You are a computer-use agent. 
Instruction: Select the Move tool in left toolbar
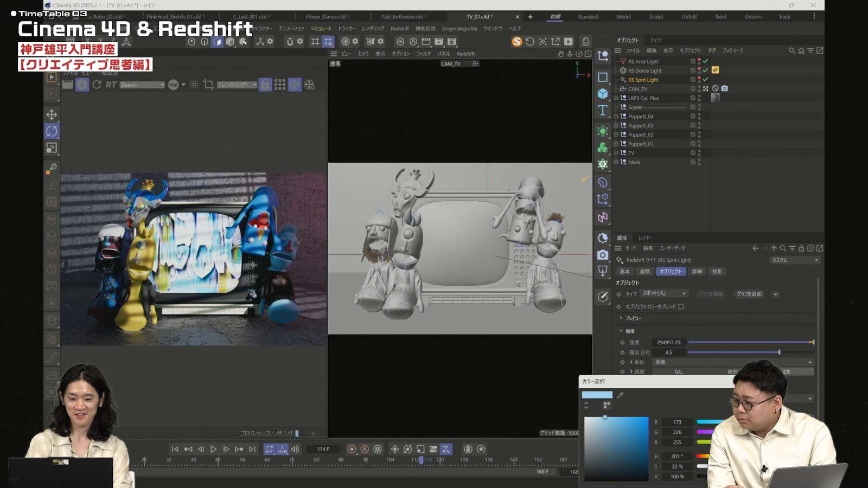pyautogui.click(x=52, y=114)
